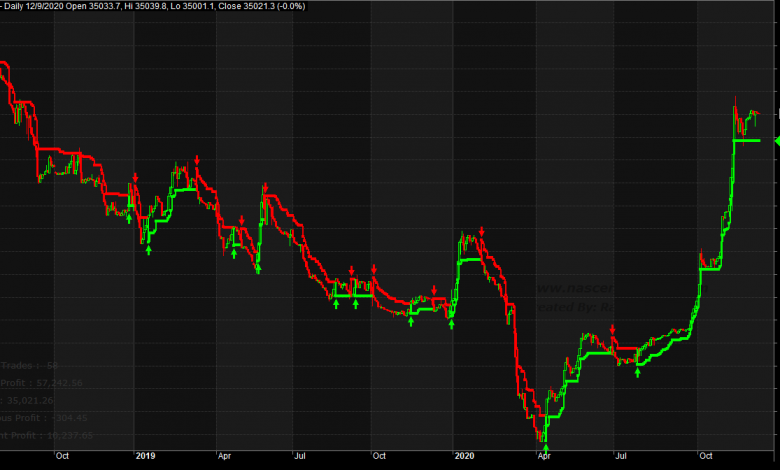Click the red sell arrow atop mid-2019 spike
The image size is (780, 470).
tap(265, 187)
